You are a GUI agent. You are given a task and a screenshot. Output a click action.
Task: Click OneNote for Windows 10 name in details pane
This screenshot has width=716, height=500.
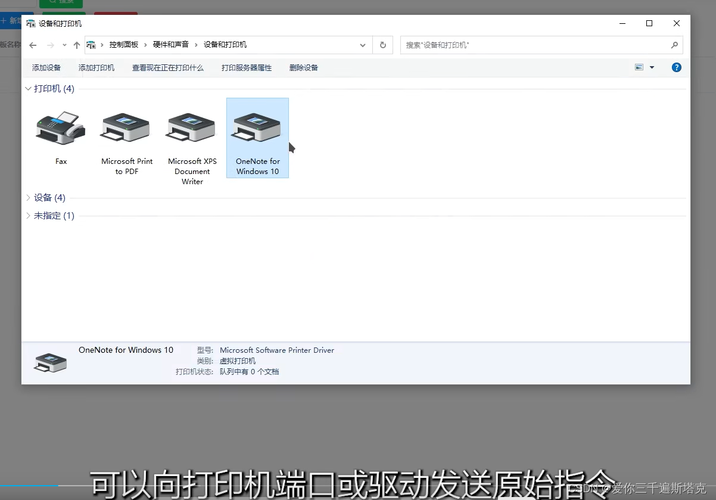click(126, 350)
